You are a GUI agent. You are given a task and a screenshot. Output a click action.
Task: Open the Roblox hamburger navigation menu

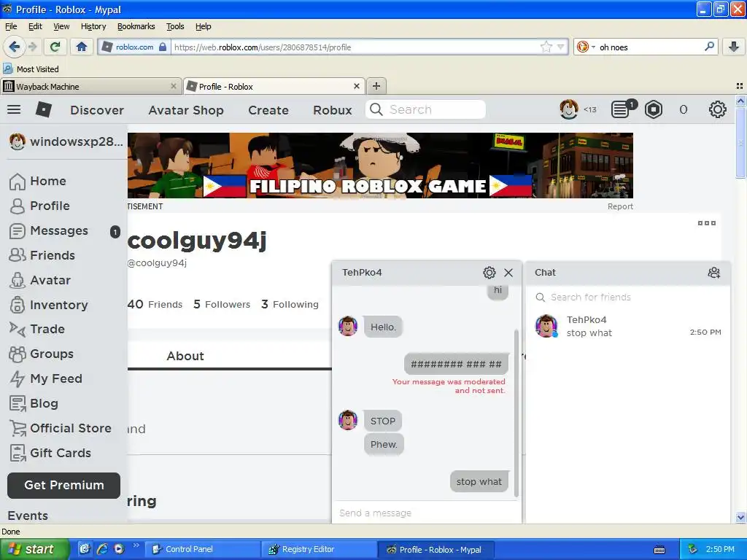coord(14,110)
